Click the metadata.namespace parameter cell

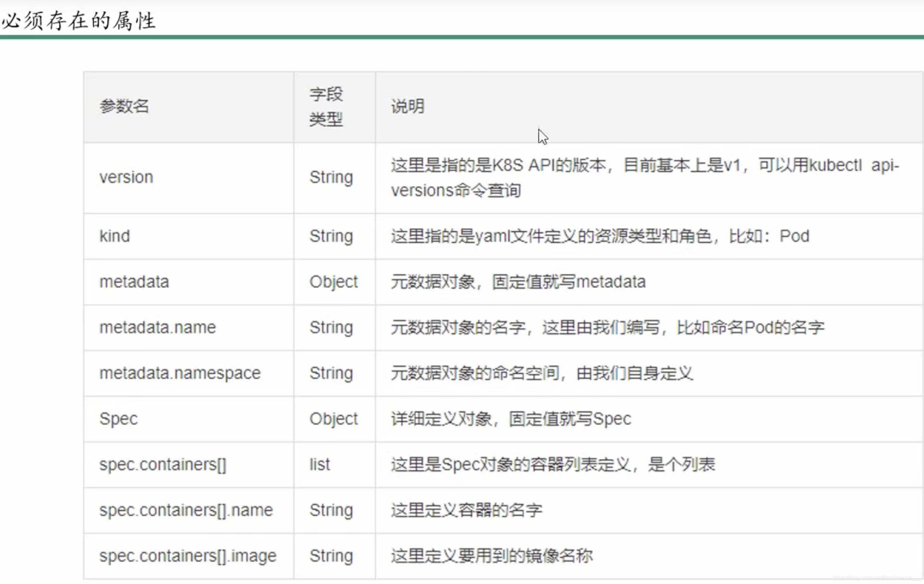point(180,372)
